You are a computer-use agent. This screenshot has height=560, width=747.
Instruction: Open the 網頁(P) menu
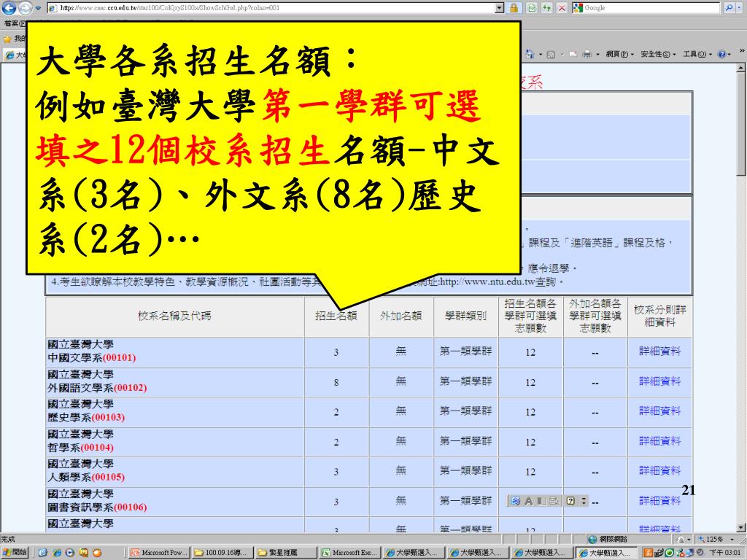(619, 54)
